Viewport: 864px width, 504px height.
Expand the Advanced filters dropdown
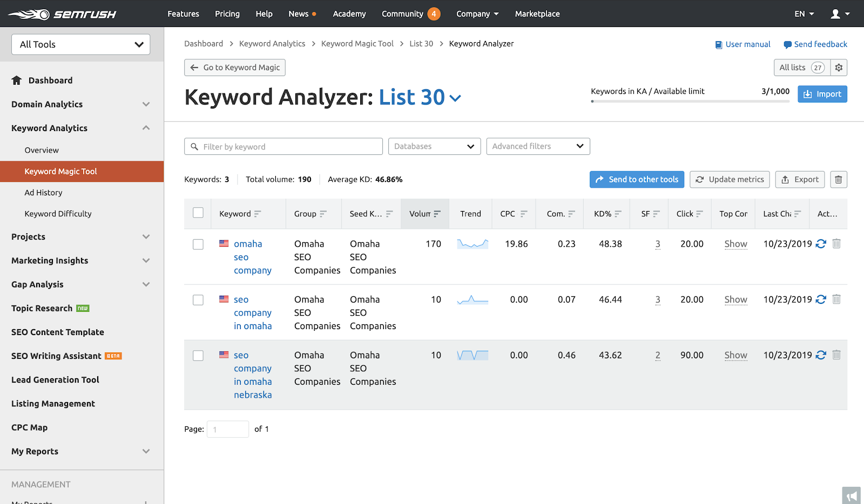(x=538, y=147)
